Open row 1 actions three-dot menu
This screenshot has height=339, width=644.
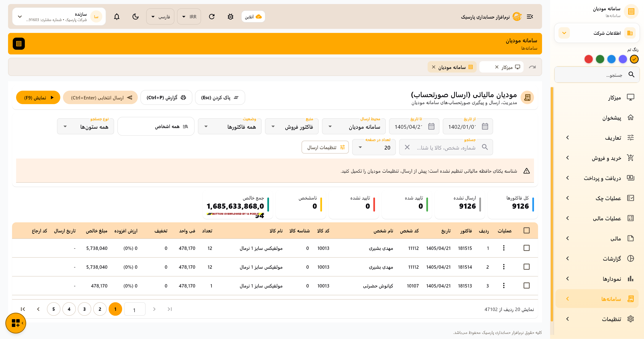(504, 248)
